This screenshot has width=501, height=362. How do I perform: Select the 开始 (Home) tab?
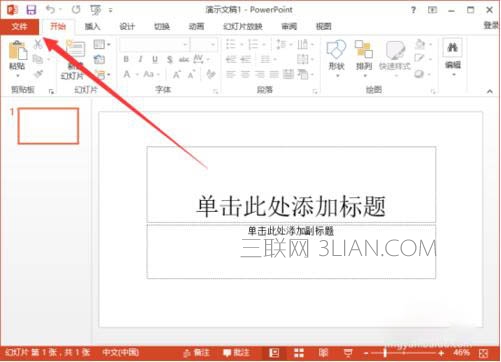[58, 27]
